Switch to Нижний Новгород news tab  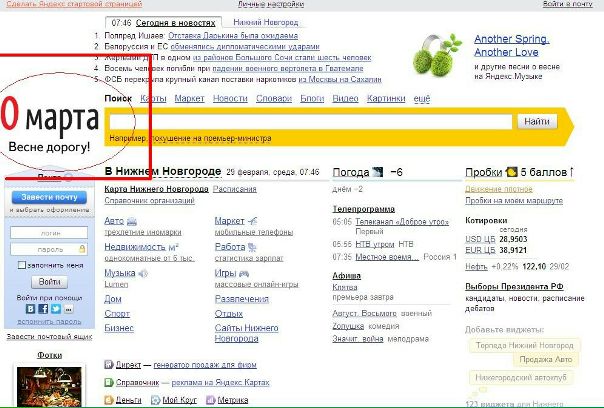tap(266, 22)
